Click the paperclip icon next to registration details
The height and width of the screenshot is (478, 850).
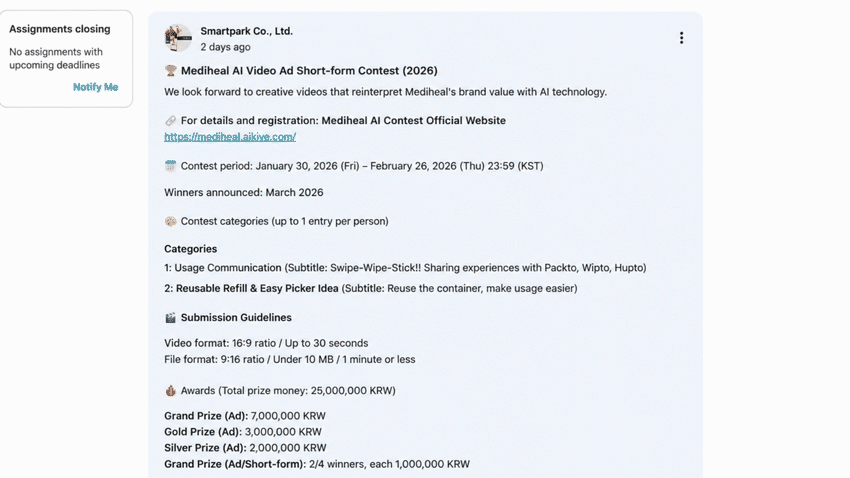[171, 120]
